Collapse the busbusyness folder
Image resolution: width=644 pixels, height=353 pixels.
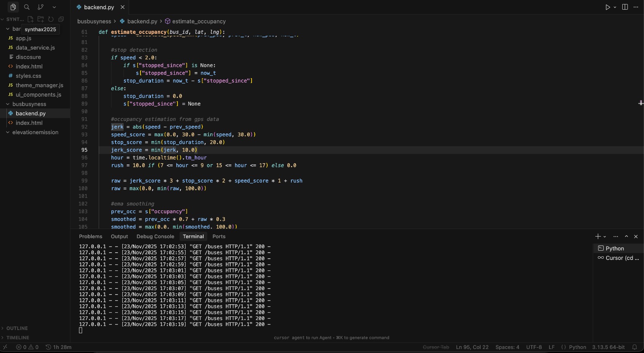[8, 104]
